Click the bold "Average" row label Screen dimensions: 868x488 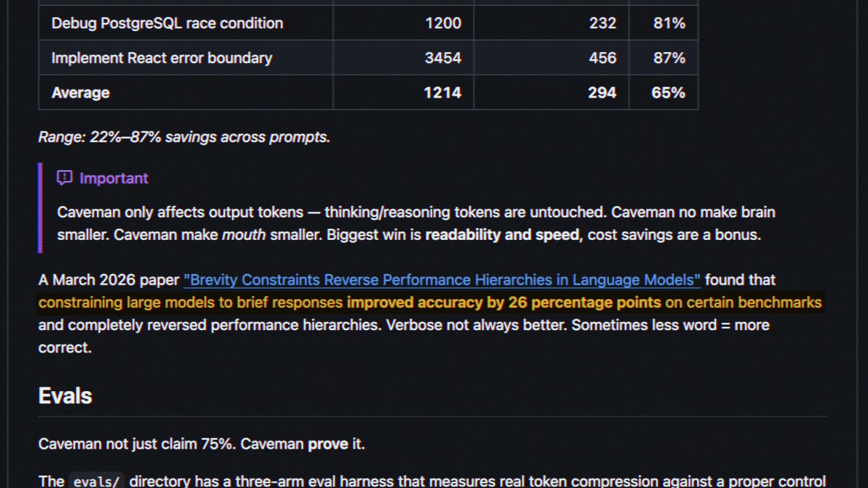point(80,93)
